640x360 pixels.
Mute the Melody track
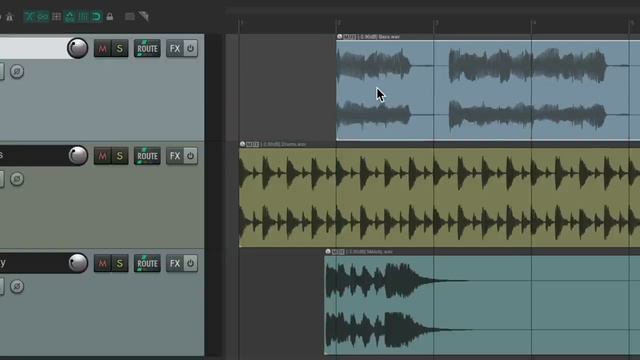click(x=102, y=263)
